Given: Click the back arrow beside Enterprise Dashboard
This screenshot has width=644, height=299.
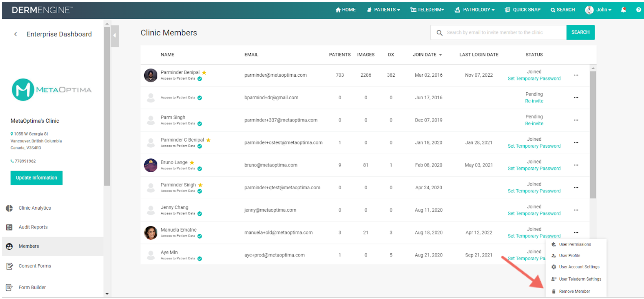Looking at the screenshot, I should [15, 34].
